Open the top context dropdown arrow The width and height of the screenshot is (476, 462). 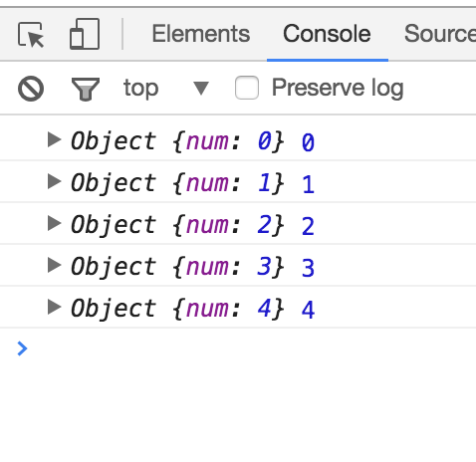(201, 89)
